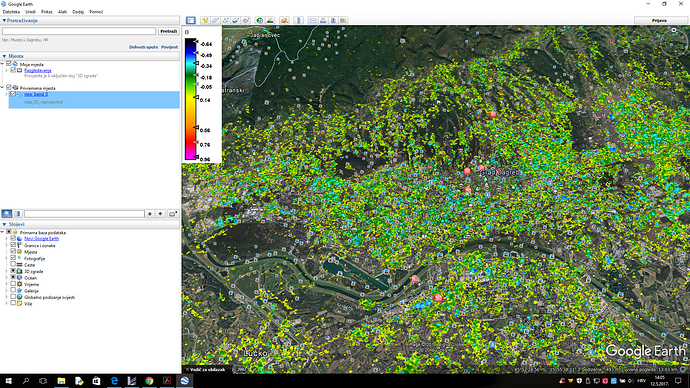Open File Explorer from the taskbar

[61, 381]
